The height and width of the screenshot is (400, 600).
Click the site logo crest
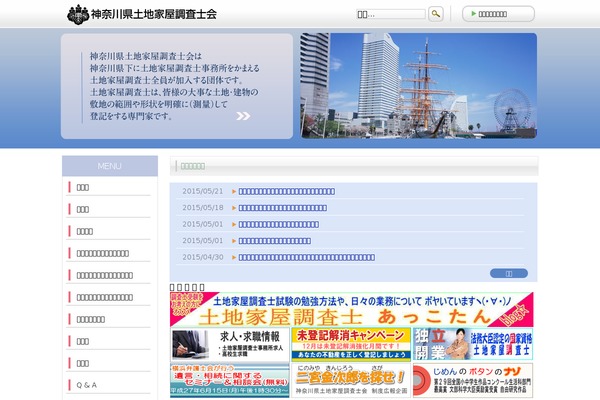pyautogui.click(x=76, y=15)
